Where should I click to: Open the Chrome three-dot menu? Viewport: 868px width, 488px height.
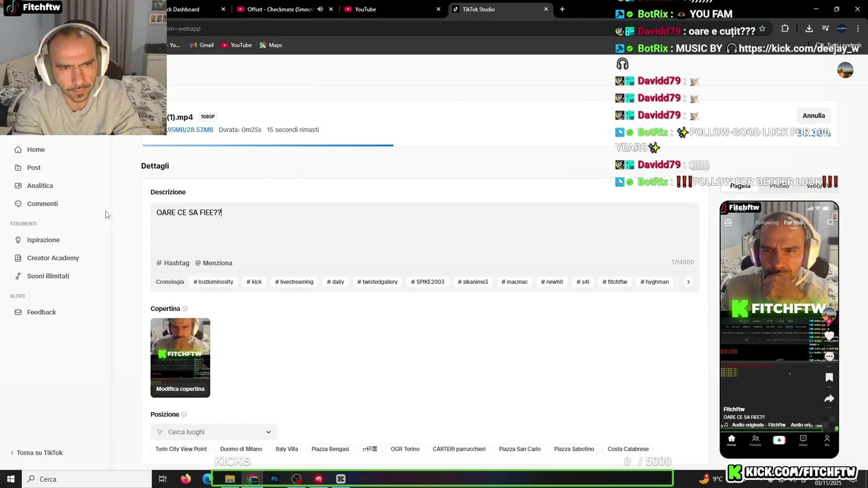(858, 28)
